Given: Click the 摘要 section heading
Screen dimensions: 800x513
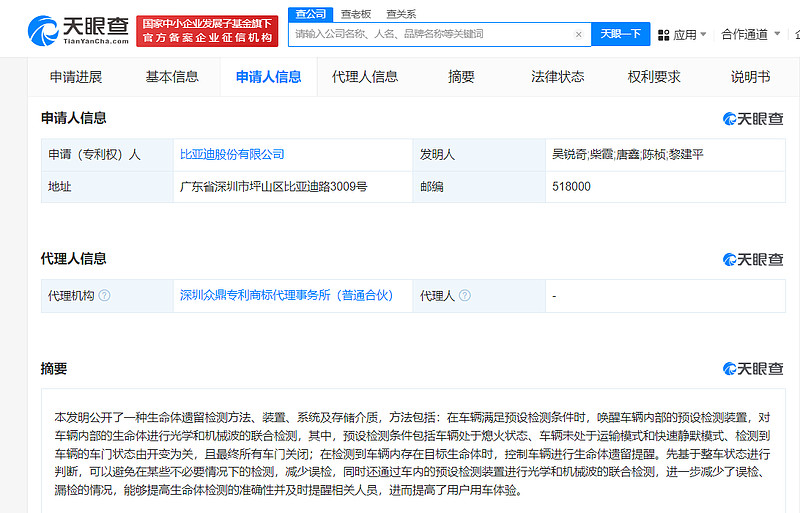Looking at the screenshot, I should (x=54, y=369).
